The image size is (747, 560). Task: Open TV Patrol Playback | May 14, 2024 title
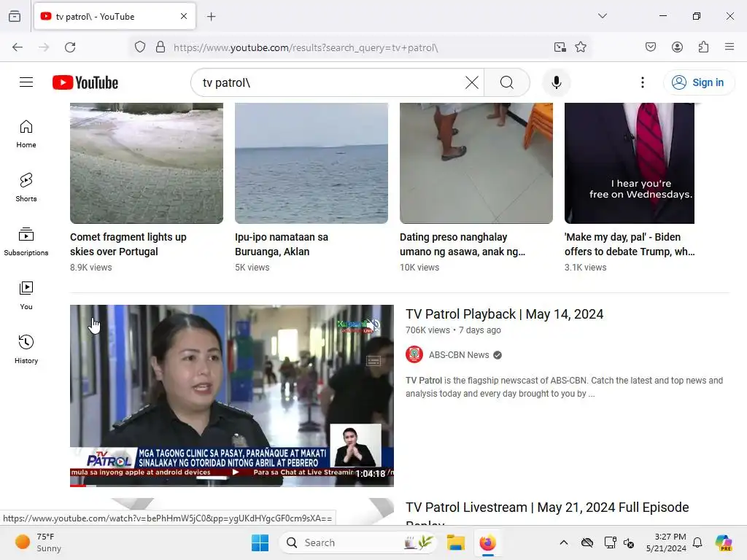click(505, 314)
